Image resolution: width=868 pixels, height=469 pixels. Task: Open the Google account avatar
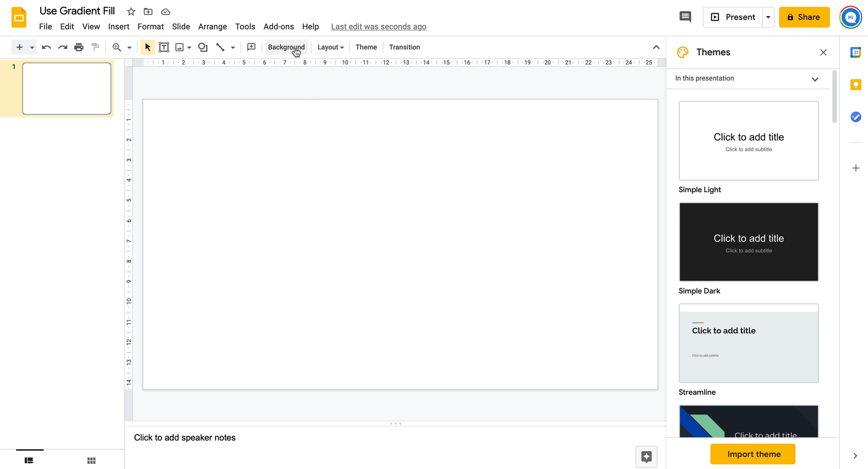[x=851, y=17]
